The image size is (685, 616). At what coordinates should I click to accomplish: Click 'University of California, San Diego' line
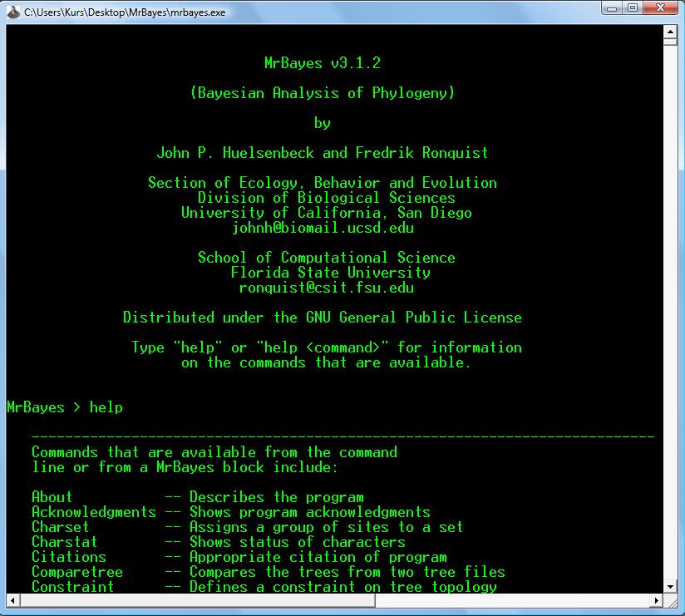[327, 213]
